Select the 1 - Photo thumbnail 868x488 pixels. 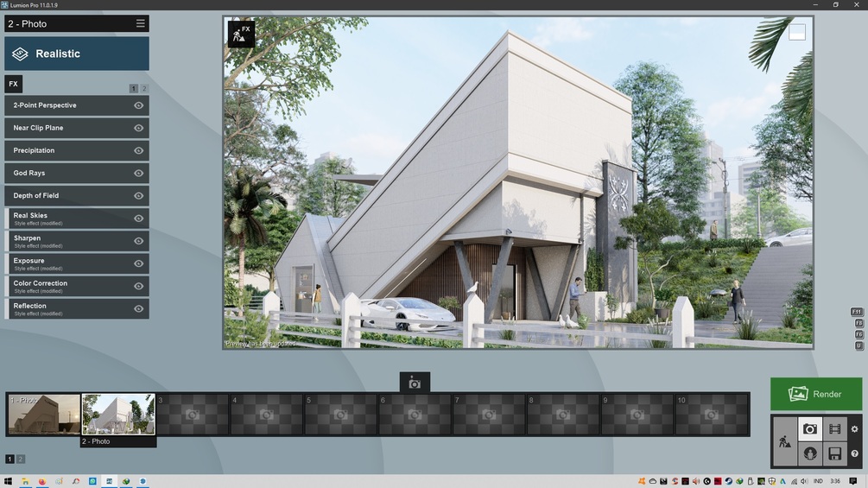44,414
